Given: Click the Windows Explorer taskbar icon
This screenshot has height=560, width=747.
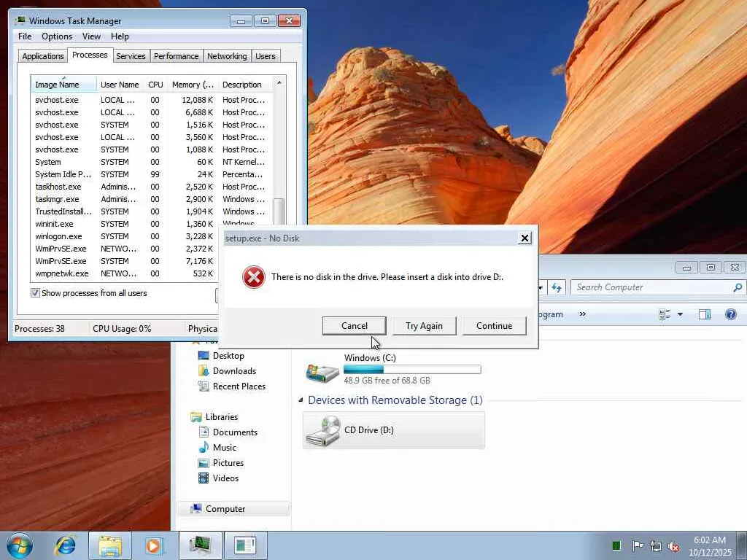Looking at the screenshot, I should coord(110,545).
